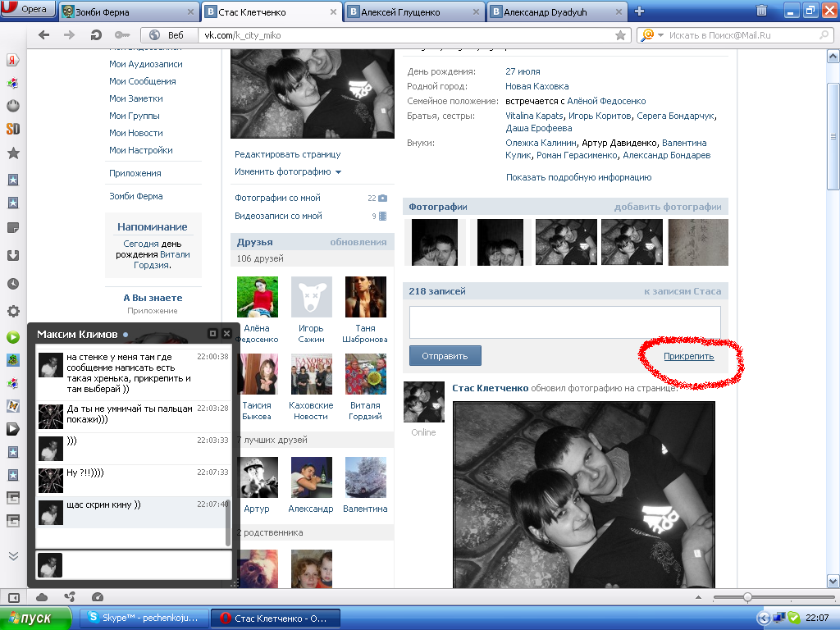
Task: Open the Skype taskbar button
Action: [144, 618]
